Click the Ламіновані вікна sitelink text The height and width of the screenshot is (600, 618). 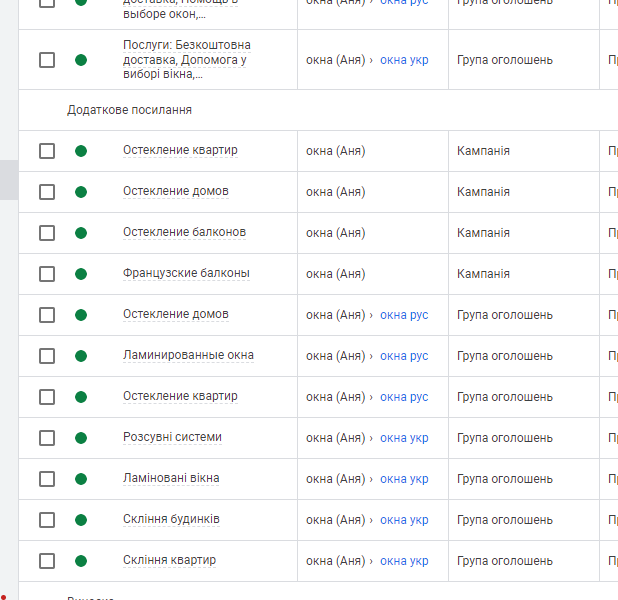point(171,478)
